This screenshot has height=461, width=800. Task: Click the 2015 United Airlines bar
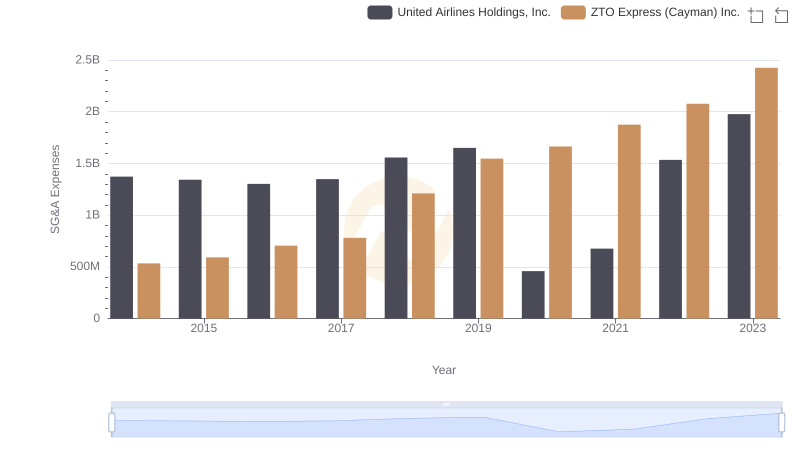[190, 249]
